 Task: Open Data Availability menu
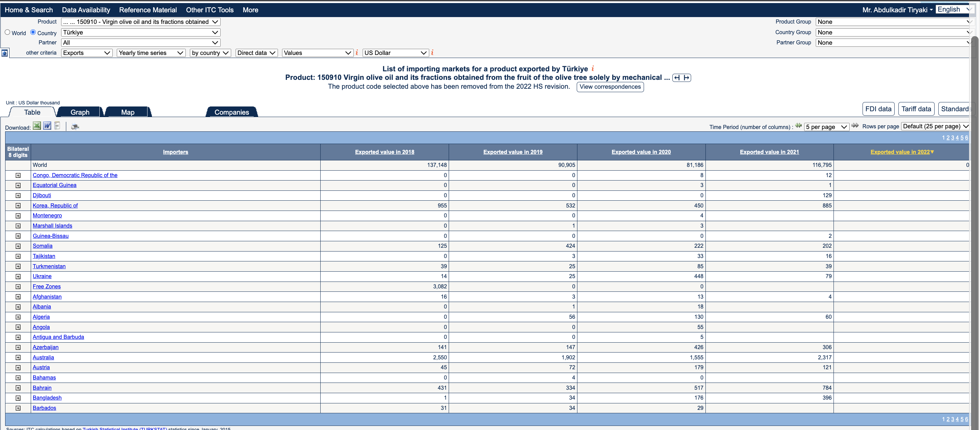[86, 10]
